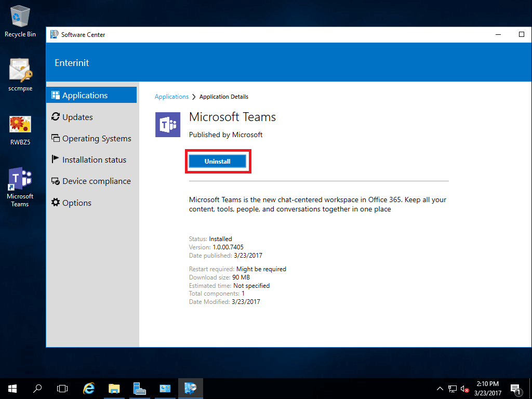Go back via the Applications breadcrumb link
The width and height of the screenshot is (532, 399).
[171, 97]
